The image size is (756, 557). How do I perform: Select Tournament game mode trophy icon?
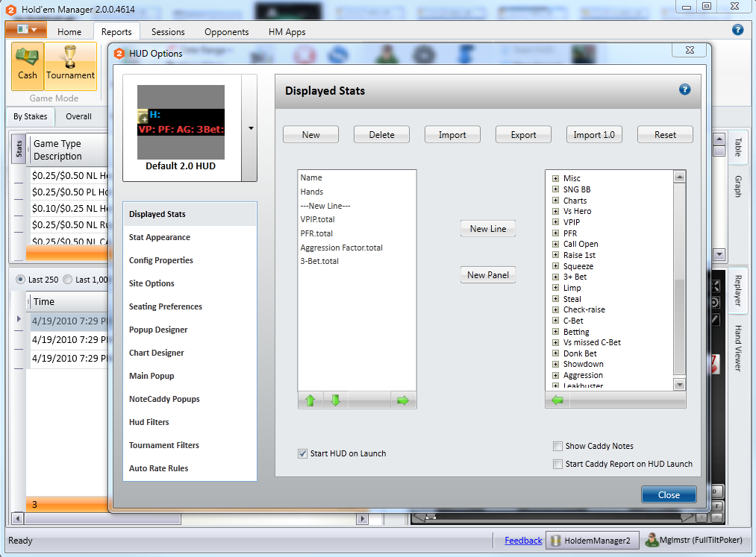[70, 66]
